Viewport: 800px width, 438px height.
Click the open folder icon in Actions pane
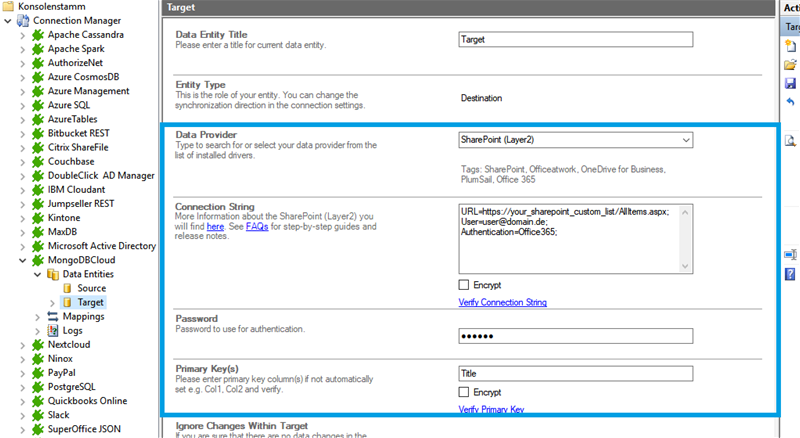coord(790,65)
